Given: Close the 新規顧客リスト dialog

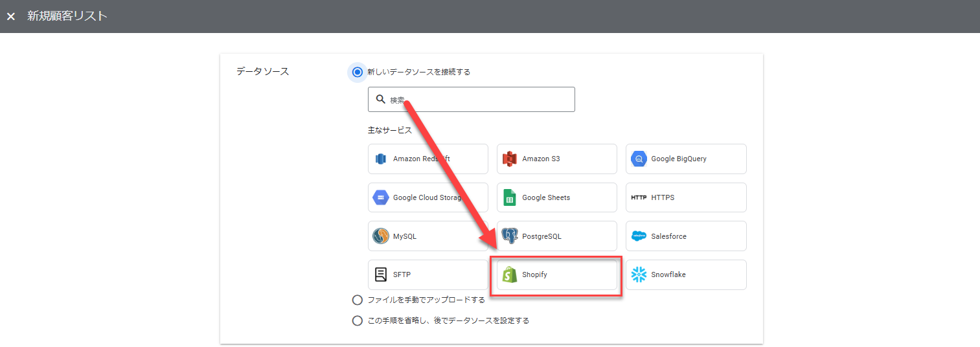Looking at the screenshot, I should click(11, 17).
